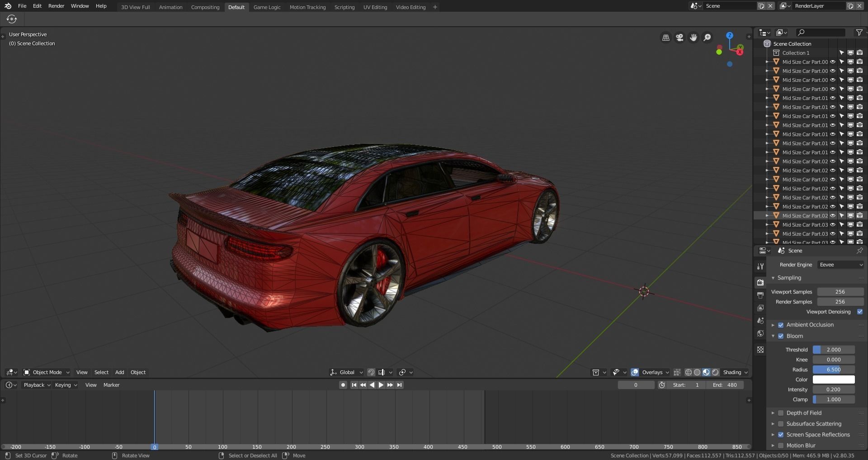
Task: Toggle the Viewport Denoising checkbox
Action: 860,312
